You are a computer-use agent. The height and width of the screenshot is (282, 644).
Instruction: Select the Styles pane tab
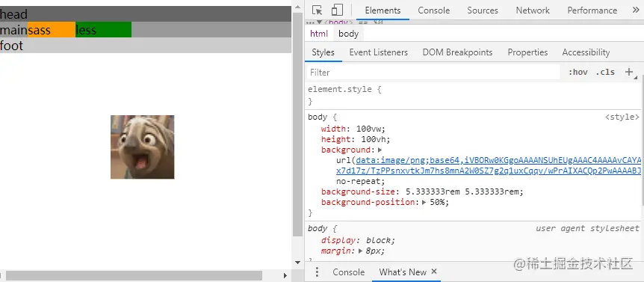pyautogui.click(x=323, y=52)
